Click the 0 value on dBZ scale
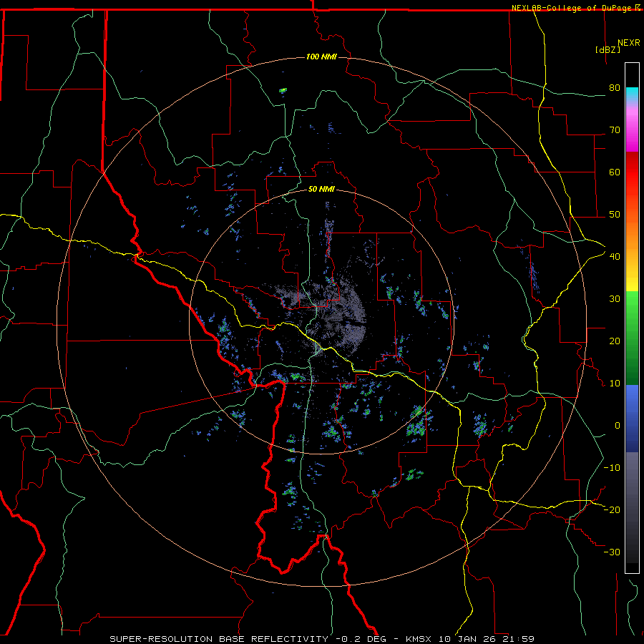The width and height of the screenshot is (644, 644). 618,426
